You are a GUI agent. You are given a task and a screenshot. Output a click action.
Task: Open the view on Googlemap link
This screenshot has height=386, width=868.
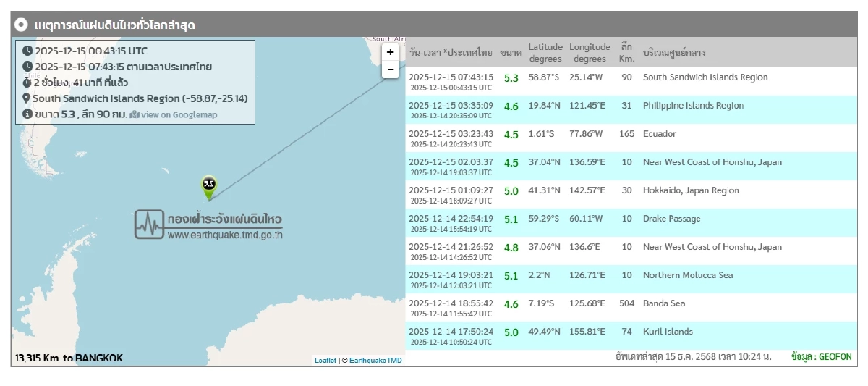177,115
